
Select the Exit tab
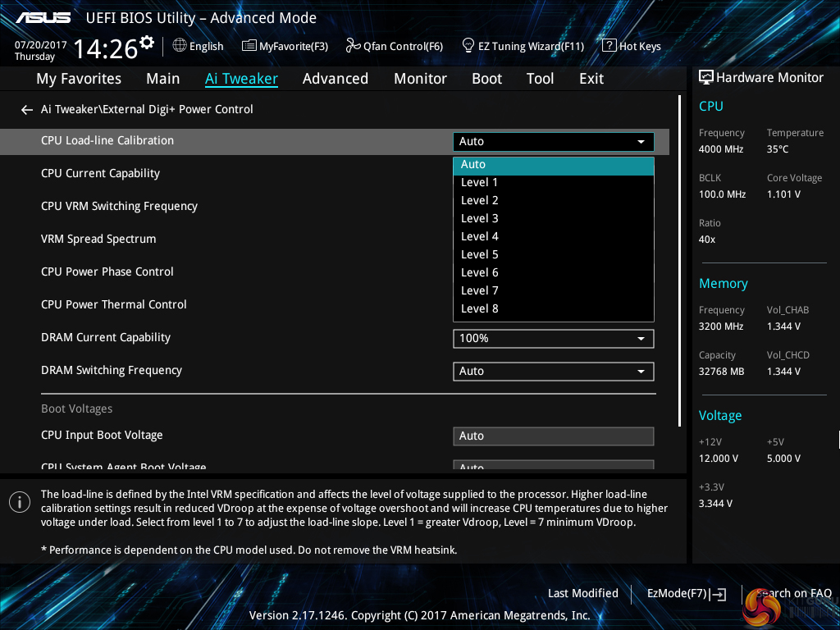point(591,79)
